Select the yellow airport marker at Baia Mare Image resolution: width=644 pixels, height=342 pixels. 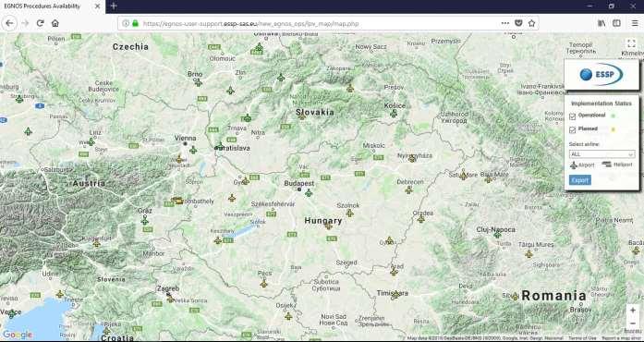pyautogui.click(x=489, y=178)
